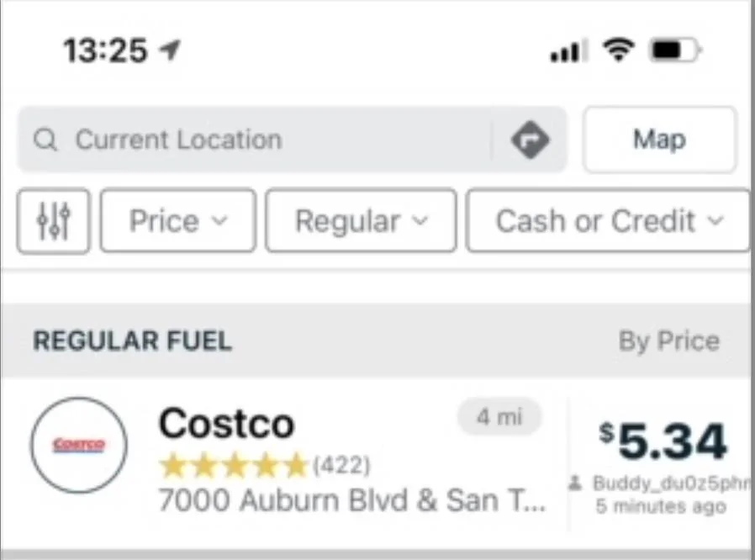Tap the battery indicator icon
Screen dimensions: 755x560
(676, 50)
